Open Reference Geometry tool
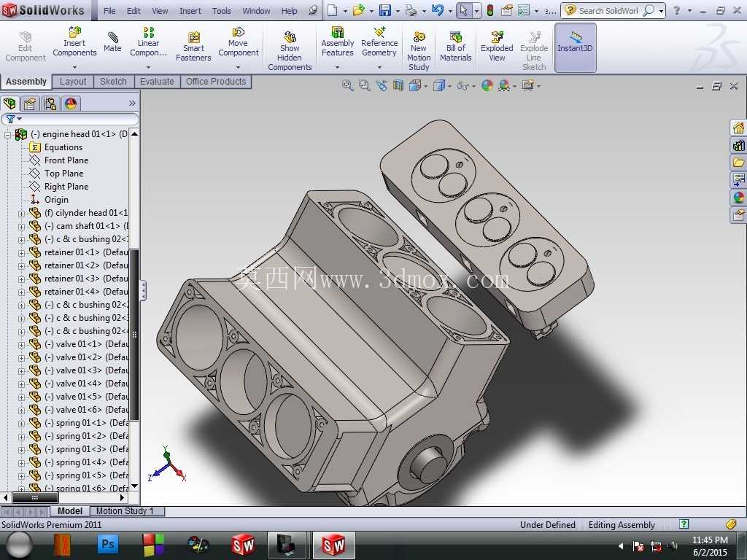 [x=379, y=42]
